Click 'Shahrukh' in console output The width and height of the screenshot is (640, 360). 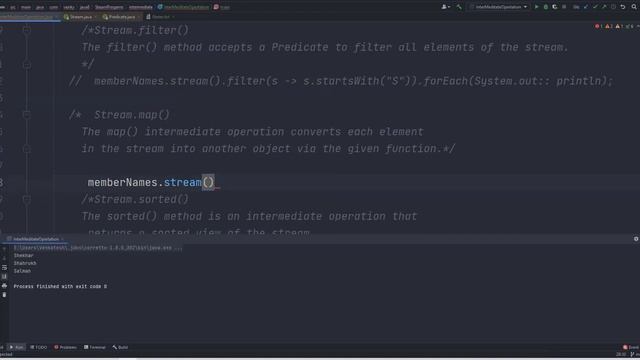25,263
